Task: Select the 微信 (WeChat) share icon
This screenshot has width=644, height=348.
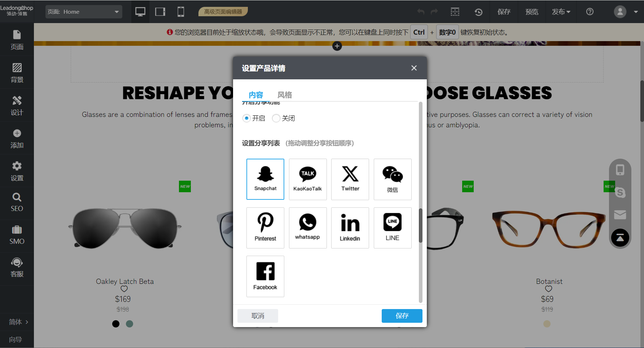Action: 392,179
